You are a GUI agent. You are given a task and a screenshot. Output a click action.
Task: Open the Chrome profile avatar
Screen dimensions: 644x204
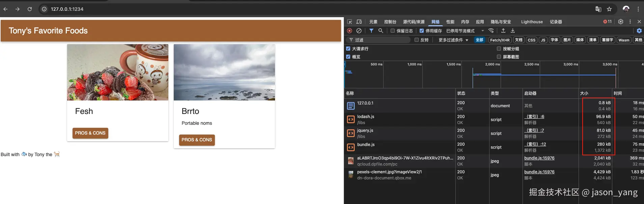[626, 9]
